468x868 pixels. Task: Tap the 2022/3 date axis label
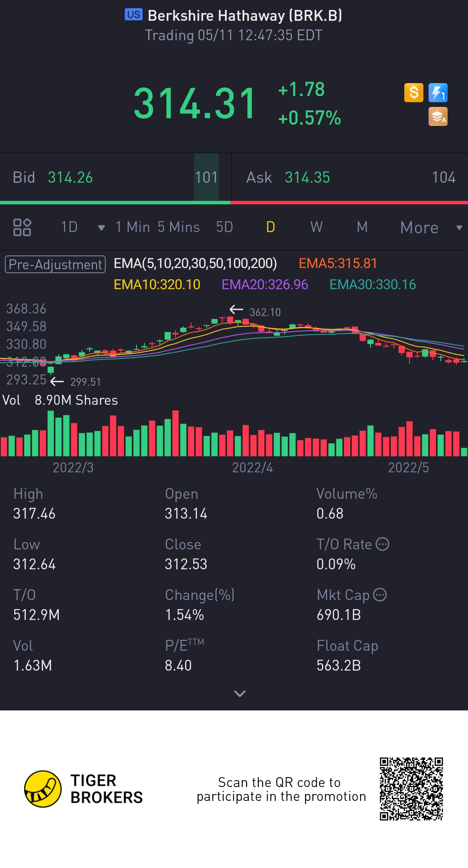(73, 468)
